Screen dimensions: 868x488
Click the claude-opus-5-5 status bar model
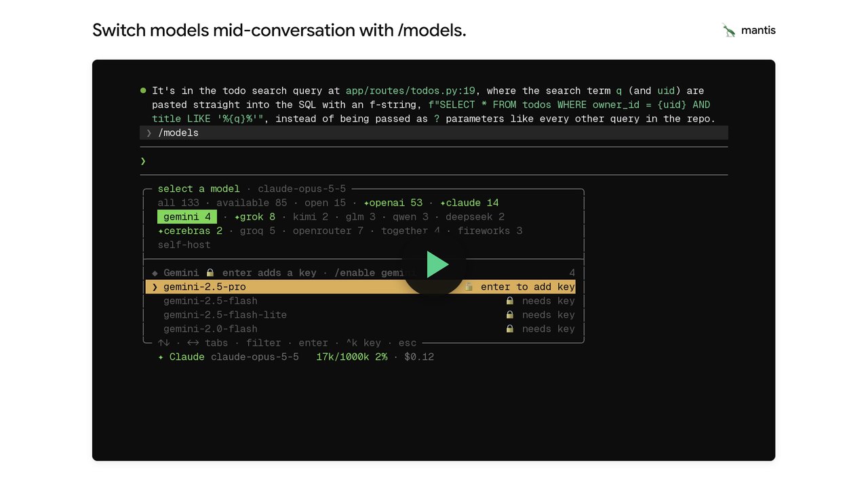click(254, 357)
